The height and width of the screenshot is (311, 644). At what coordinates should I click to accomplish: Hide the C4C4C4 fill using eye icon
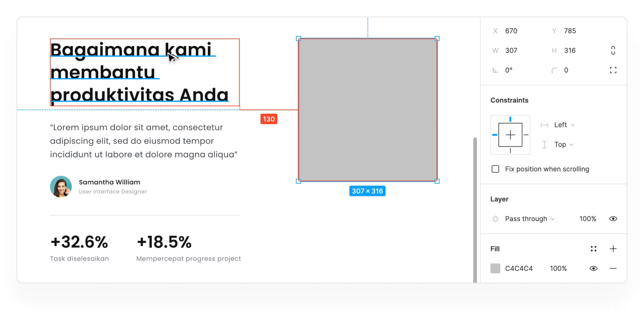593,269
